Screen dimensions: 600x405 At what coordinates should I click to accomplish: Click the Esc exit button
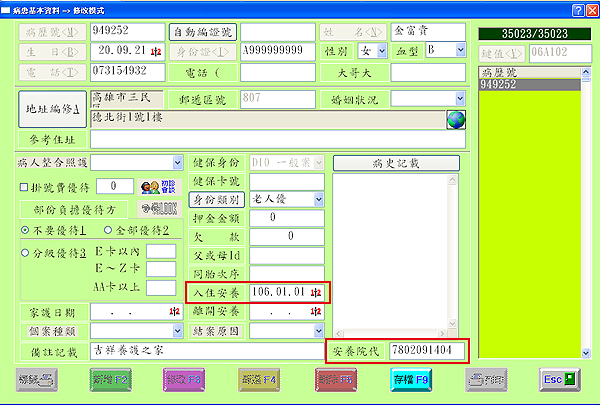coord(560,379)
